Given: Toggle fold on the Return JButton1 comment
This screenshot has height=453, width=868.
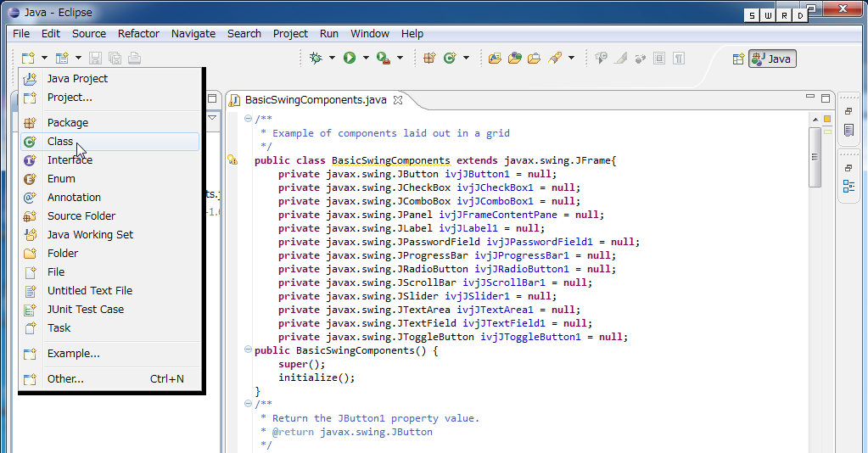Looking at the screenshot, I should pyautogui.click(x=248, y=404).
